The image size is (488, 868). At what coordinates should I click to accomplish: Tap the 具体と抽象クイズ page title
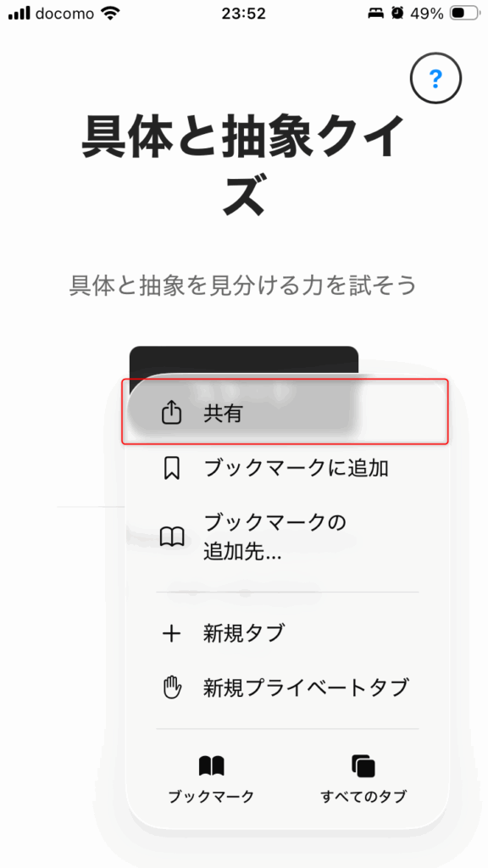tap(243, 165)
